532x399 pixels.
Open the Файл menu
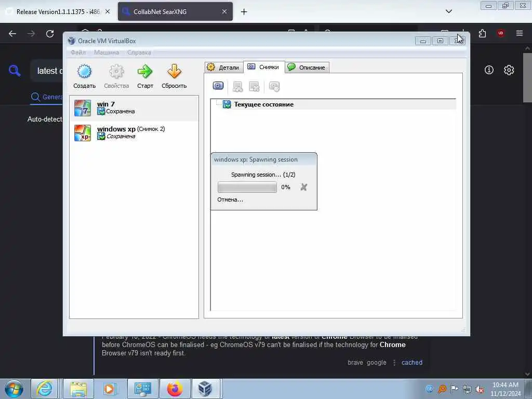[x=78, y=52]
